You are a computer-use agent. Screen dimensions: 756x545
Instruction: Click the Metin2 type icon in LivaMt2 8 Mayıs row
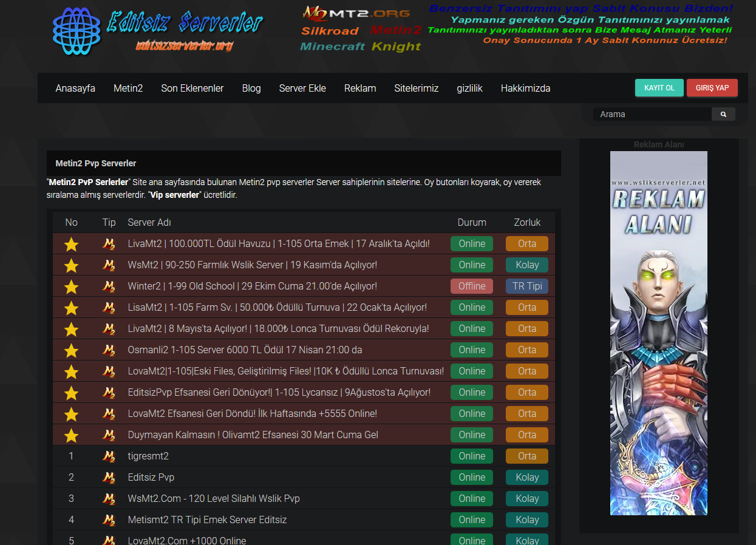(109, 329)
